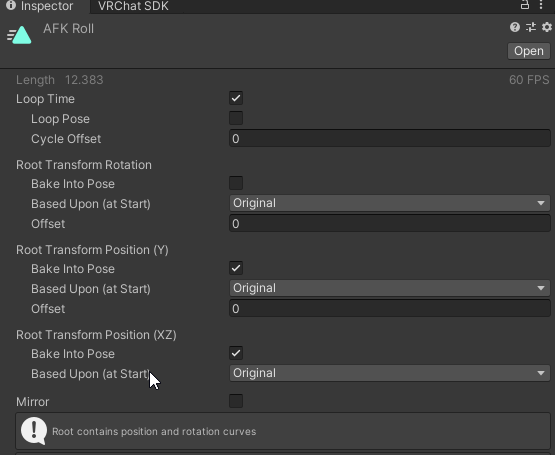Uncheck the Loop Time checkbox
Image resolution: width=555 pixels, height=455 pixels.
point(236,98)
